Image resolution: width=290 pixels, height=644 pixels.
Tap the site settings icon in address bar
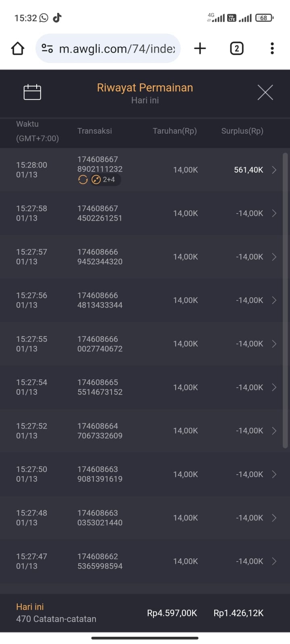tap(47, 49)
